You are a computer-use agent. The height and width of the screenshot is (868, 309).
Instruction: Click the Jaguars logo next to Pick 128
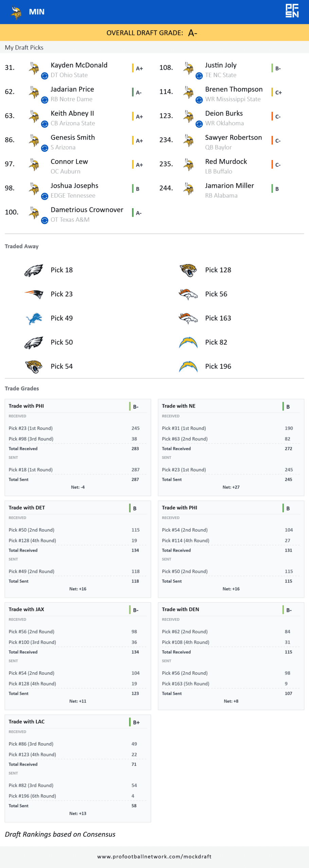point(188,270)
